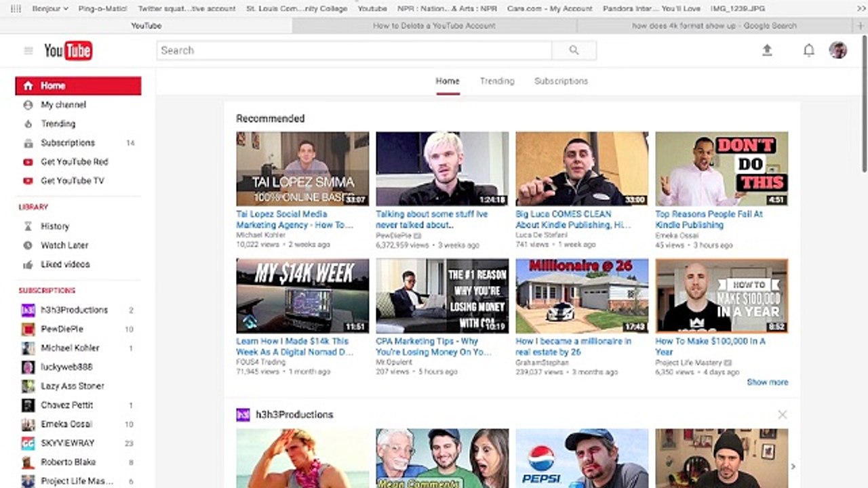The width and height of the screenshot is (868, 488).
Task: Click FOUS4 Trading channel name
Action: (x=261, y=363)
